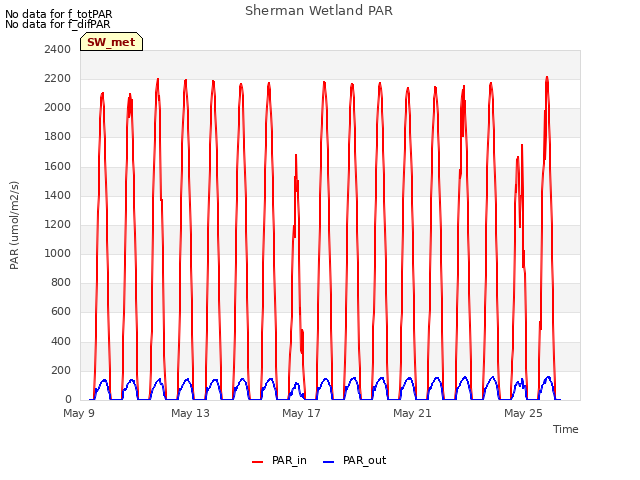Click the y-axis title PAR (umol/m2/s)

tap(14, 225)
